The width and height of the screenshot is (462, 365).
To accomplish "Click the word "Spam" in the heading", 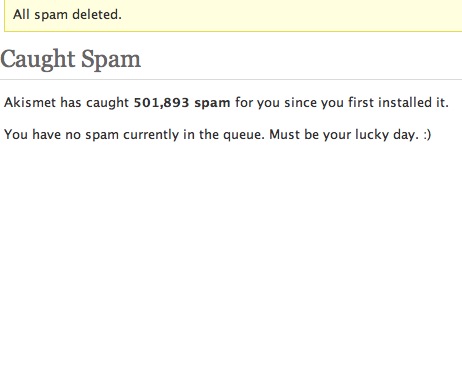I will tap(111, 60).
